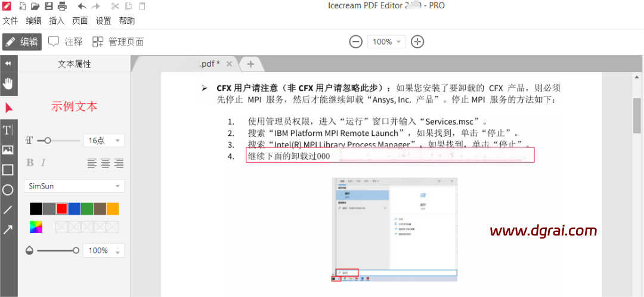Toggle italic text formatting
This screenshot has width=644, height=297.
tap(43, 163)
